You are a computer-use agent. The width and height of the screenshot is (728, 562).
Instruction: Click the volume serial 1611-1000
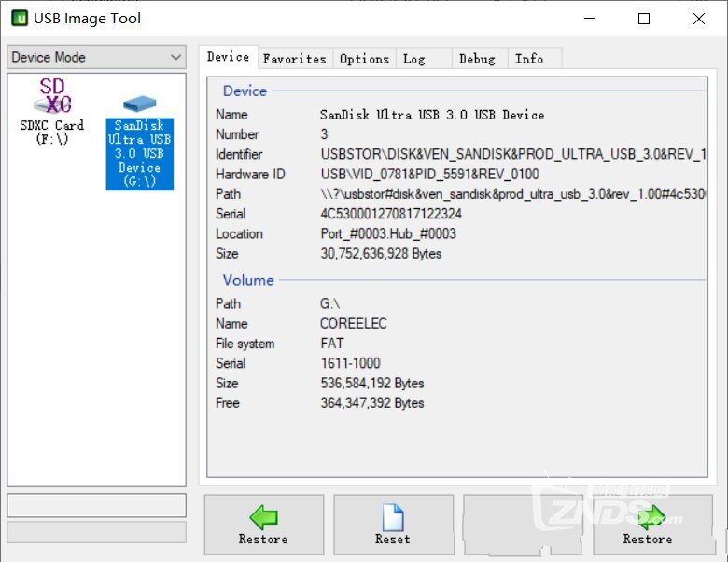(x=351, y=363)
